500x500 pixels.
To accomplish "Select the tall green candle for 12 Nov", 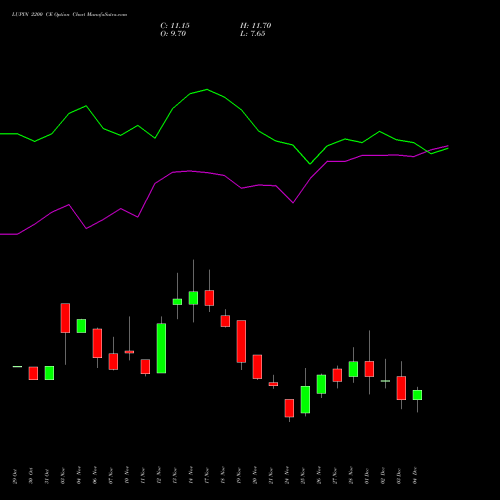I will pyautogui.click(x=161, y=348).
